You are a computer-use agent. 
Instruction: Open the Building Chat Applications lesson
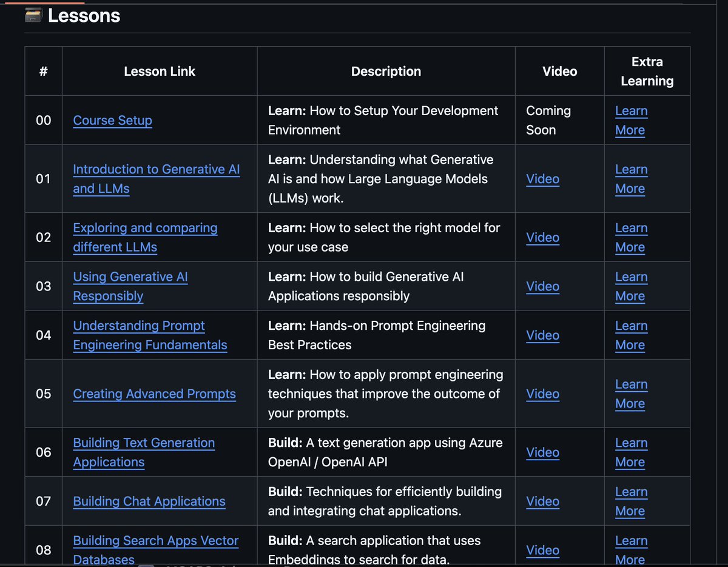pyautogui.click(x=149, y=502)
